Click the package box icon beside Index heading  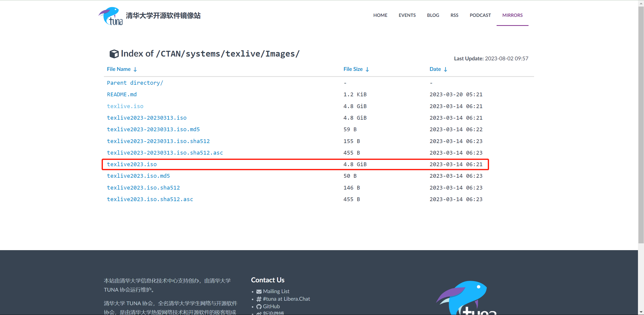(114, 54)
